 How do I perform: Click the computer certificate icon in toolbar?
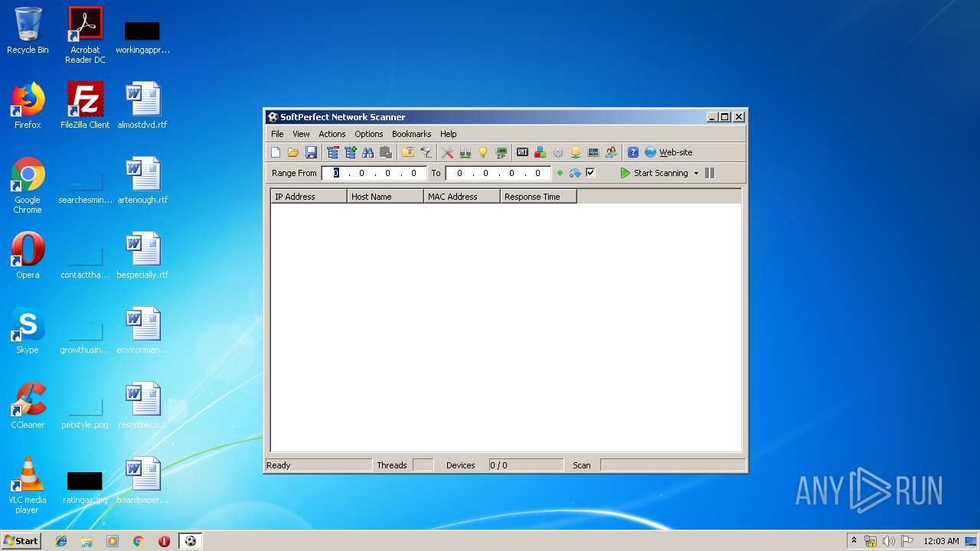[576, 152]
